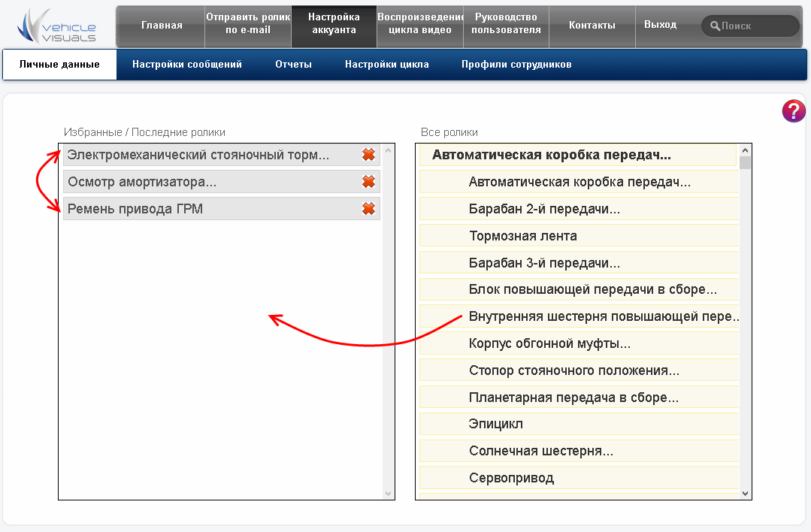Switch to Настройки сообщений tab
The width and height of the screenshot is (811, 532).
[186, 65]
